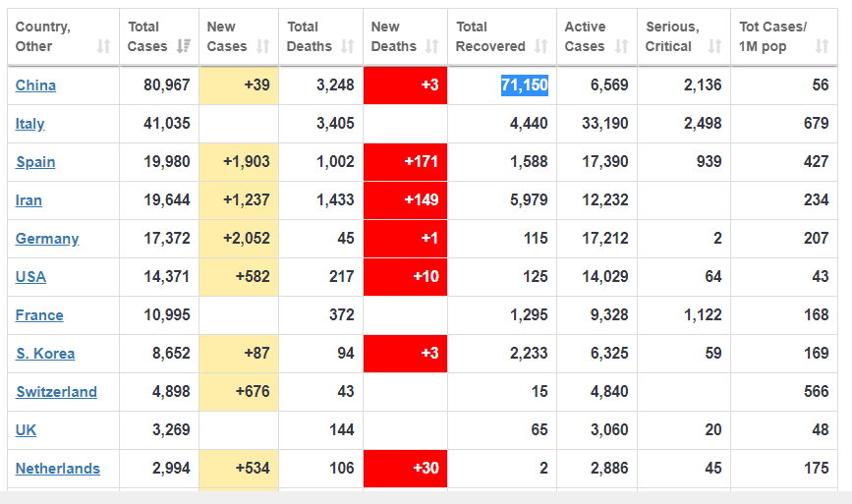Open the USA country link
Image resolution: width=852 pixels, height=504 pixels.
(30, 277)
